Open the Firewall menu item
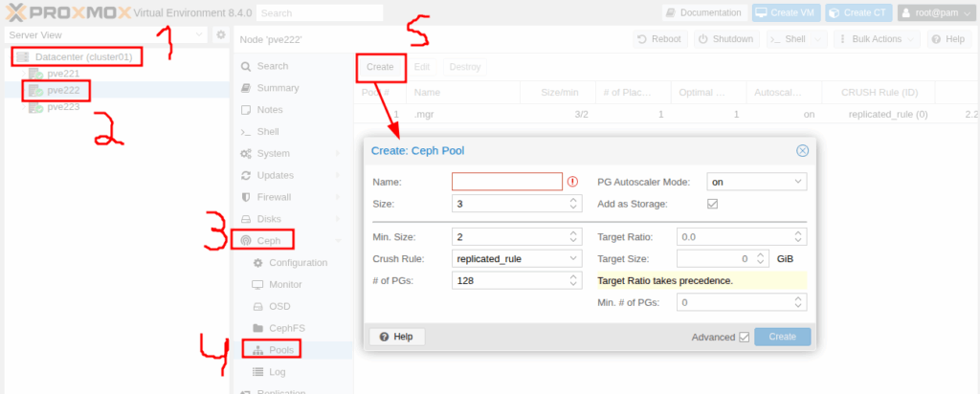980x394 pixels. 274,197
